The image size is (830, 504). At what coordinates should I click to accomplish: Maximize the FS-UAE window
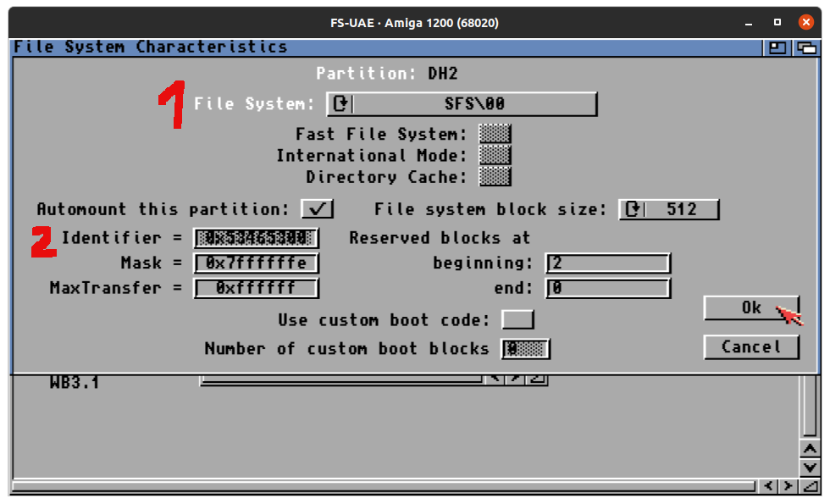tap(777, 22)
